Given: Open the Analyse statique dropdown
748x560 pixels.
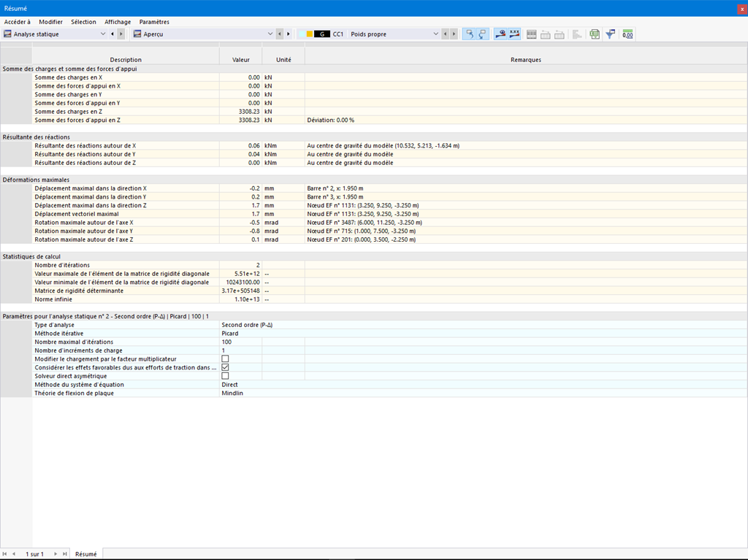Looking at the screenshot, I should [102, 34].
